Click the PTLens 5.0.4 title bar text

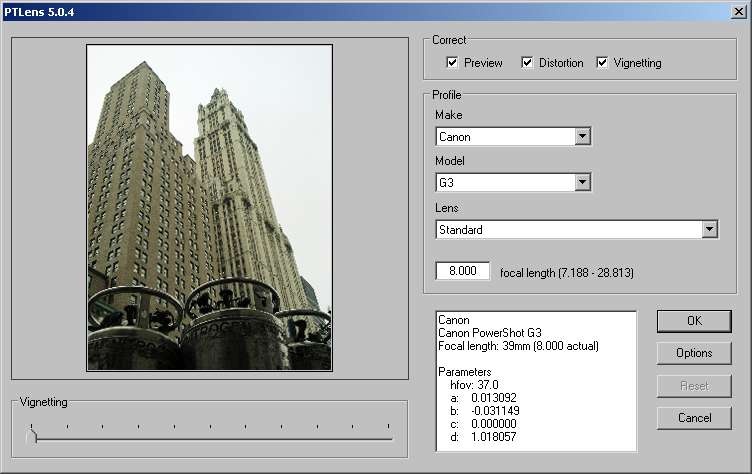(39, 12)
